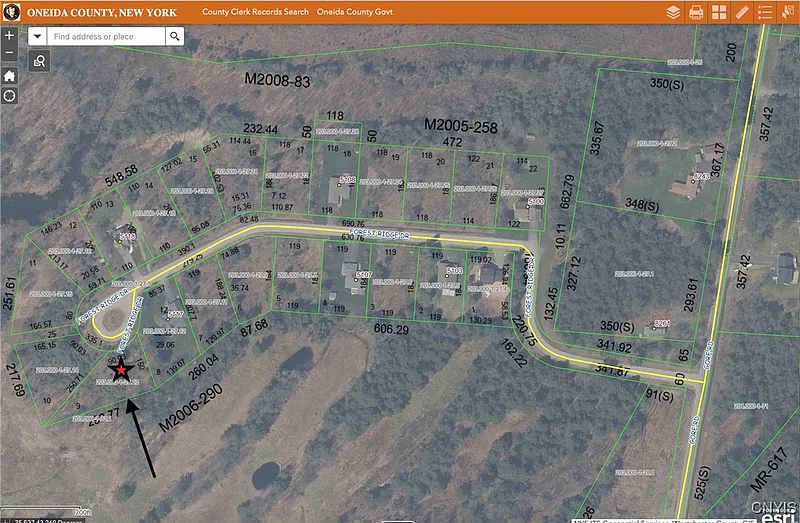
Task: Open the Print widget
Action: (x=696, y=12)
